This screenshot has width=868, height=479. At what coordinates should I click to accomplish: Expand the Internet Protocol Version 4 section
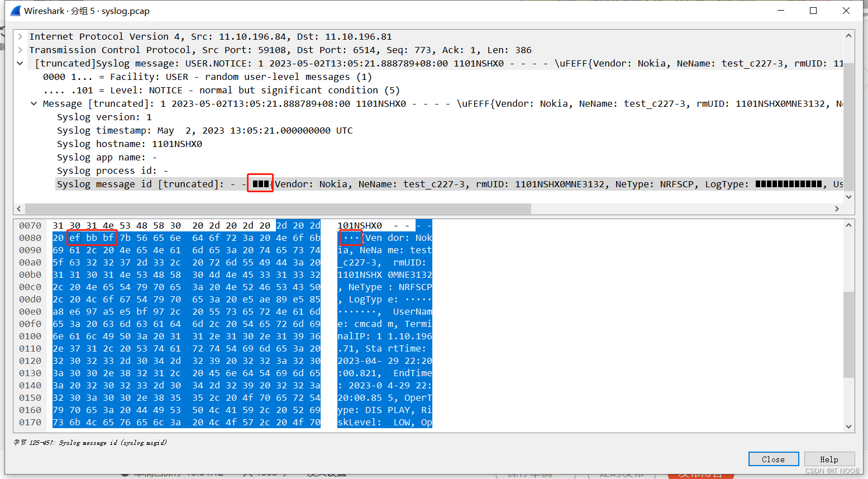(x=21, y=36)
